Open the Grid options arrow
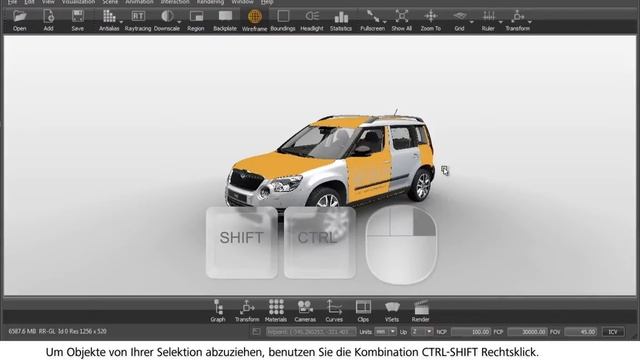The height and width of the screenshot is (360, 640). click(471, 21)
